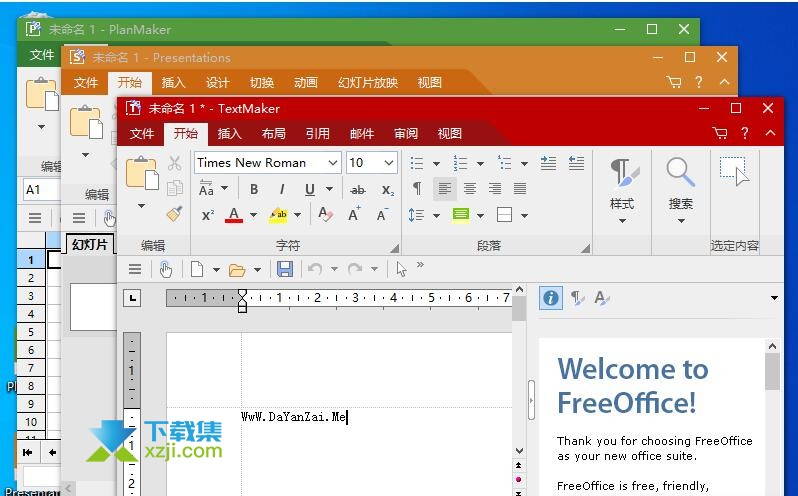The width and height of the screenshot is (798, 496).
Task: Open the underline style dropdown arrow
Action: point(330,189)
